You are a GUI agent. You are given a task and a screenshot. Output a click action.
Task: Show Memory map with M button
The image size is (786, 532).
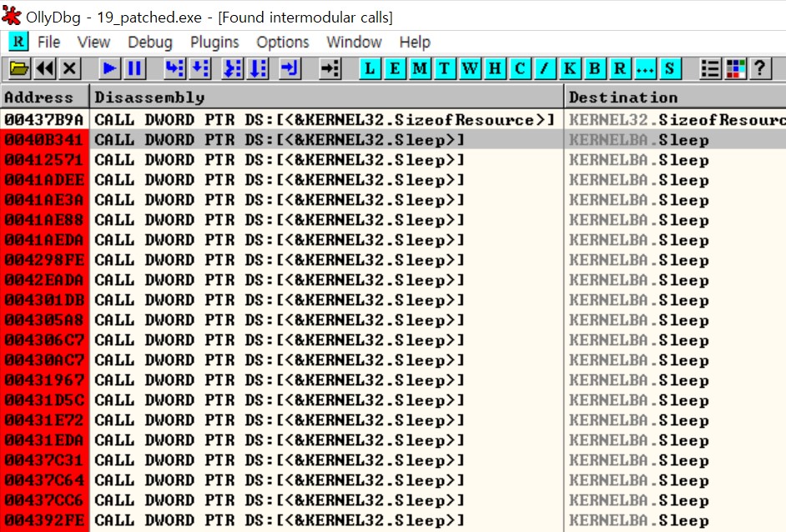click(x=420, y=68)
